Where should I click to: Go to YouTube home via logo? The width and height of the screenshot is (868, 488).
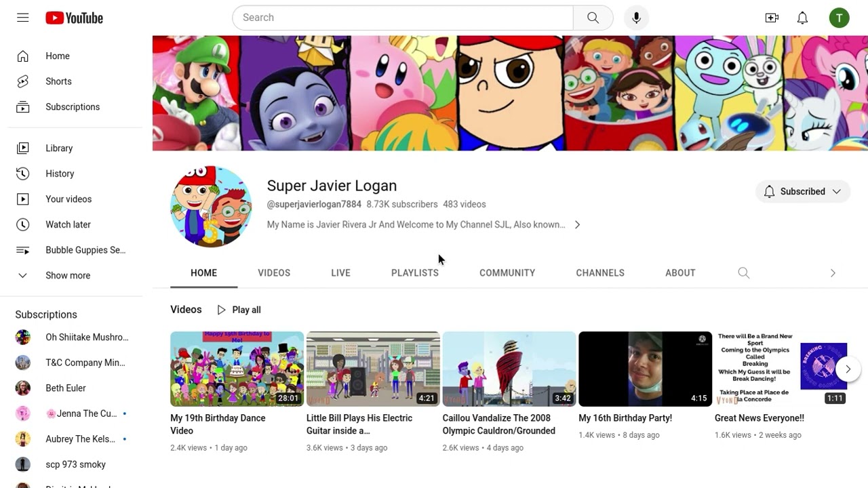pyautogui.click(x=75, y=18)
